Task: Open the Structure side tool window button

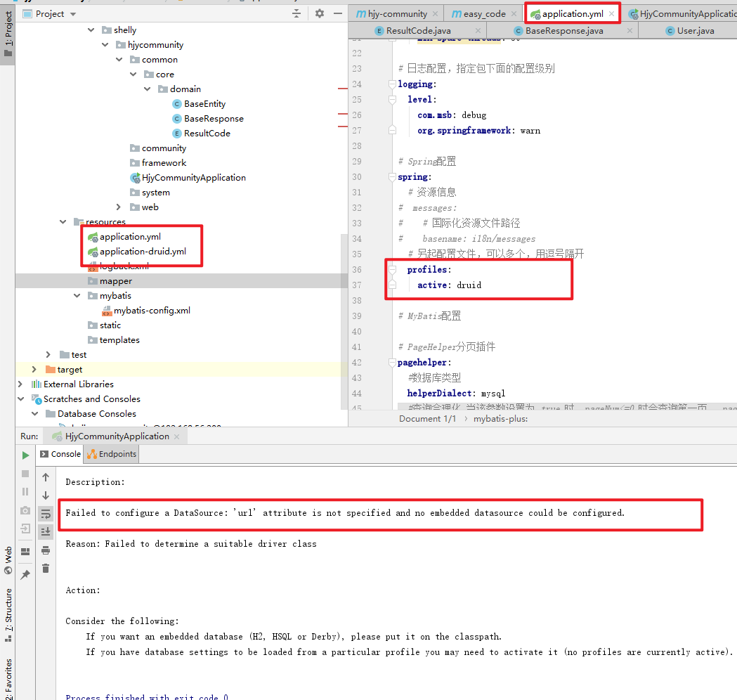Action: pos(8,615)
